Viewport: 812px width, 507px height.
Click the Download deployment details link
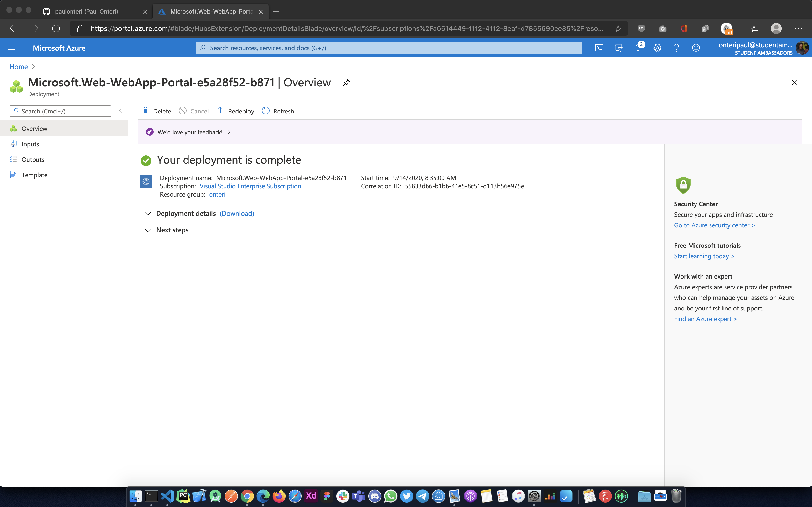pos(237,213)
